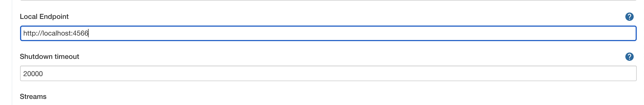Click the 20000 timeout value
The width and height of the screenshot is (644, 105).
pos(33,74)
